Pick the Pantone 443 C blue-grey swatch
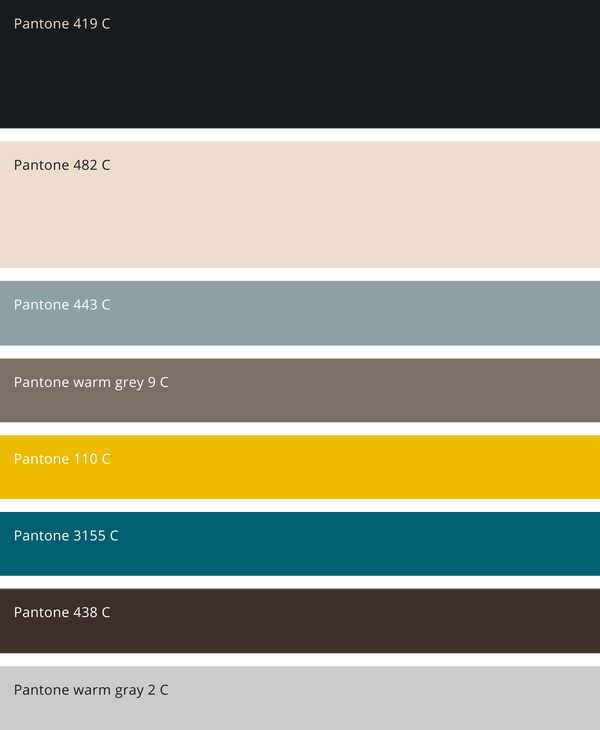Viewport: 600px width, 730px height. tap(300, 313)
